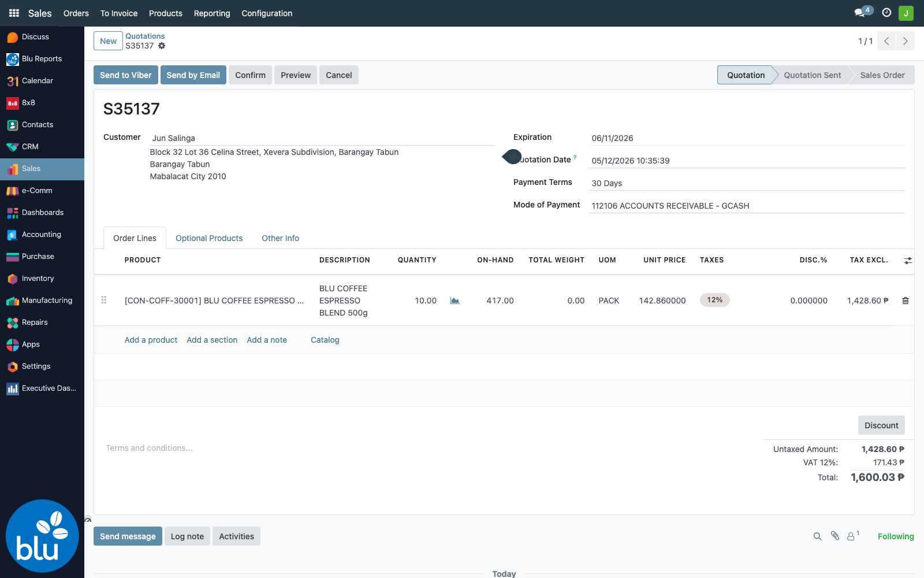Image resolution: width=924 pixels, height=578 pixels.
Task: Open the Configuration menu
Action: pos(267,13)
